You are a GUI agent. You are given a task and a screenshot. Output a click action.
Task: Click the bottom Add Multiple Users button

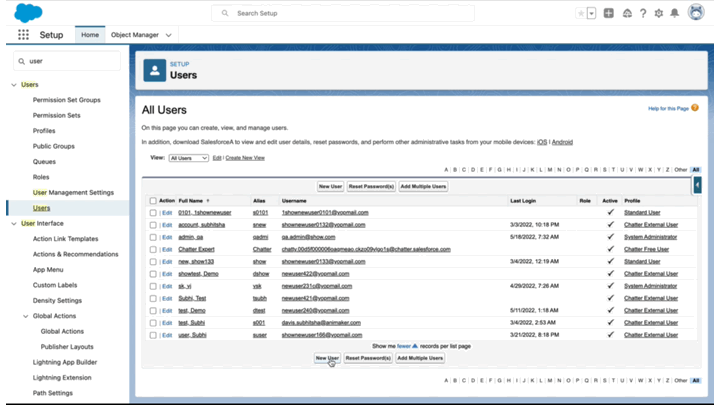[420, 358]
